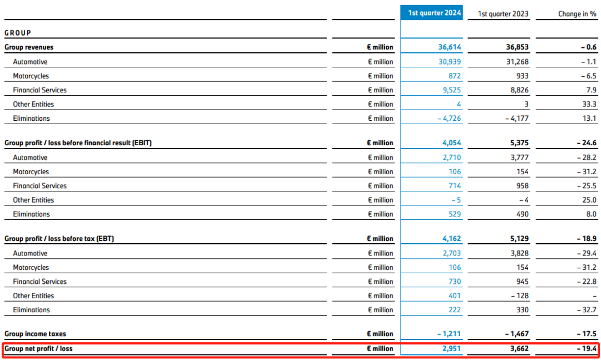Select the net profit change value -19.4

[x=585, y=348]
